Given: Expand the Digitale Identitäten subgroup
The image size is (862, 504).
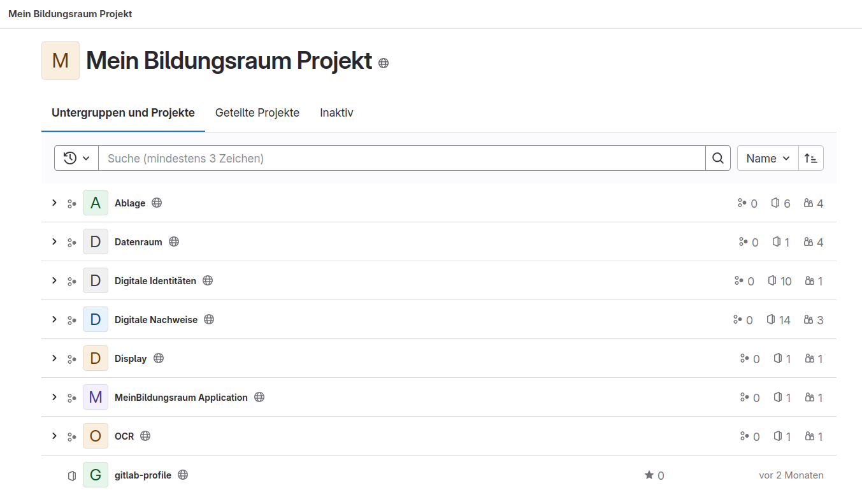Looking at the screenshot, I should pos(54,281).
